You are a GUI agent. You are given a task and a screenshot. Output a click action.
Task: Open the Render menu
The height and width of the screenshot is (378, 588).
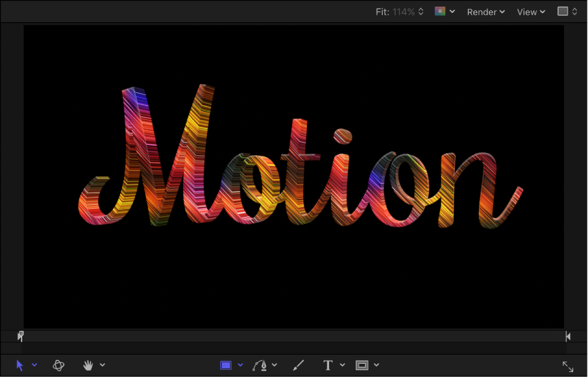[486, 12]
